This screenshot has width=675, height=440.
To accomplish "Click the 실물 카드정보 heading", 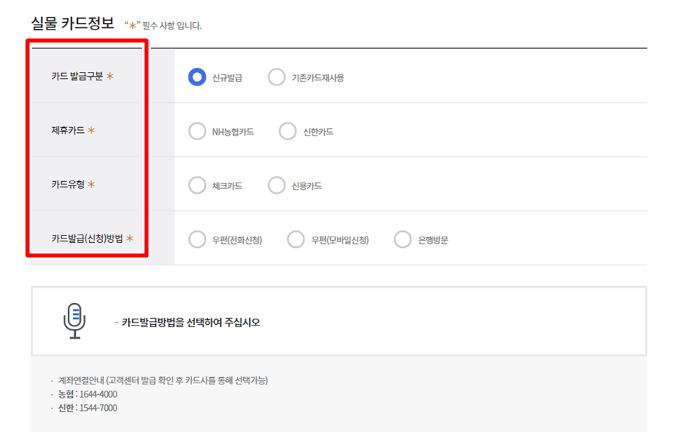I will click(72, 23).
